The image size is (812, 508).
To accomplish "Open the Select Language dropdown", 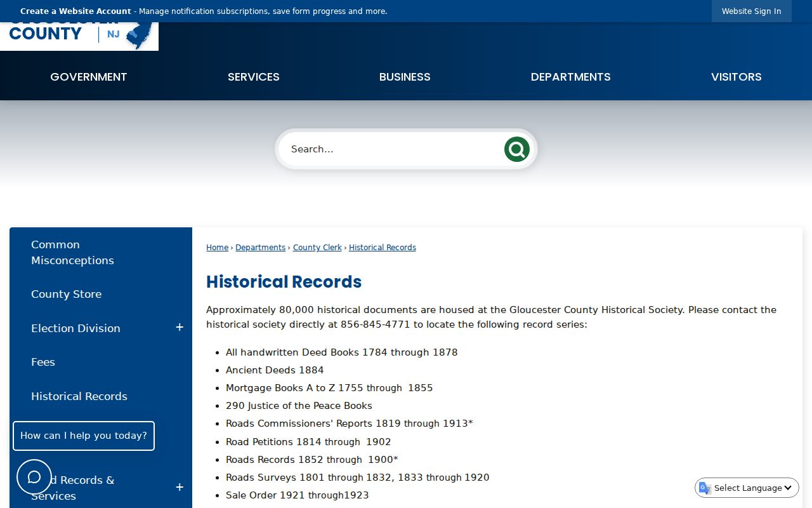I will (747, 488).
